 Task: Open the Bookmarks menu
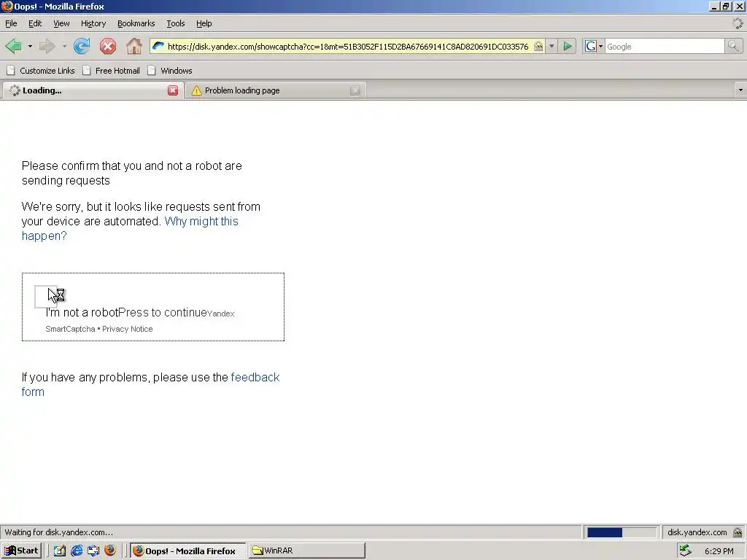136,23
